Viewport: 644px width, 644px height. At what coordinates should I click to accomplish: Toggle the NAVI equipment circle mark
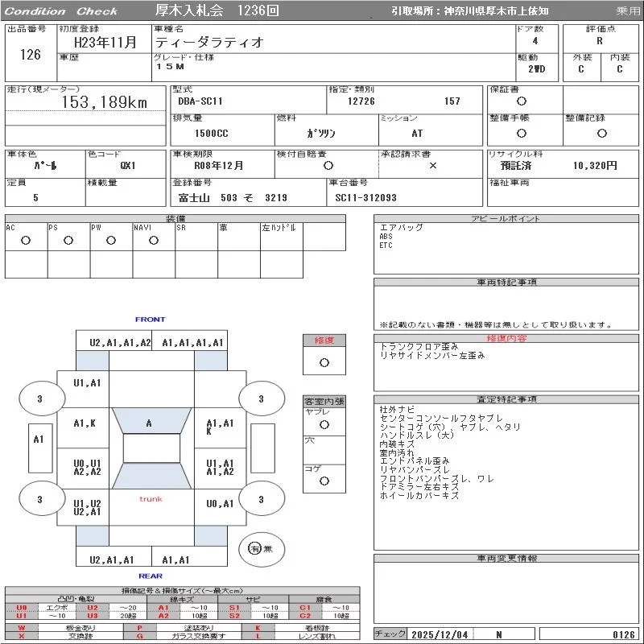coord(154,240)
